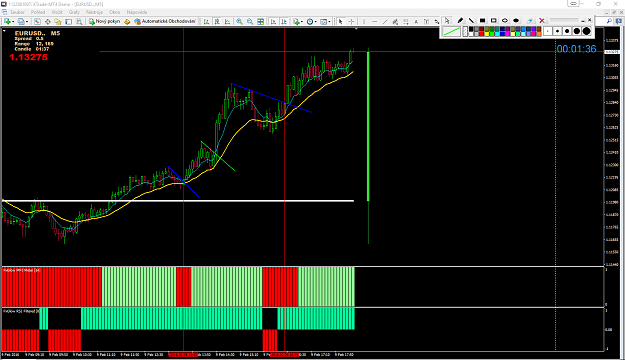Click the new chart icon

coord(7,22)
